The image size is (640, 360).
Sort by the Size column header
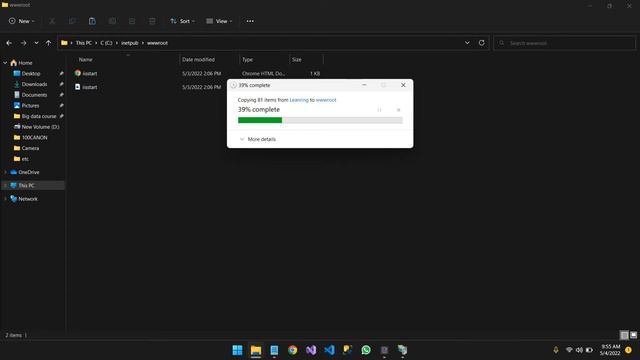[297, 60]
